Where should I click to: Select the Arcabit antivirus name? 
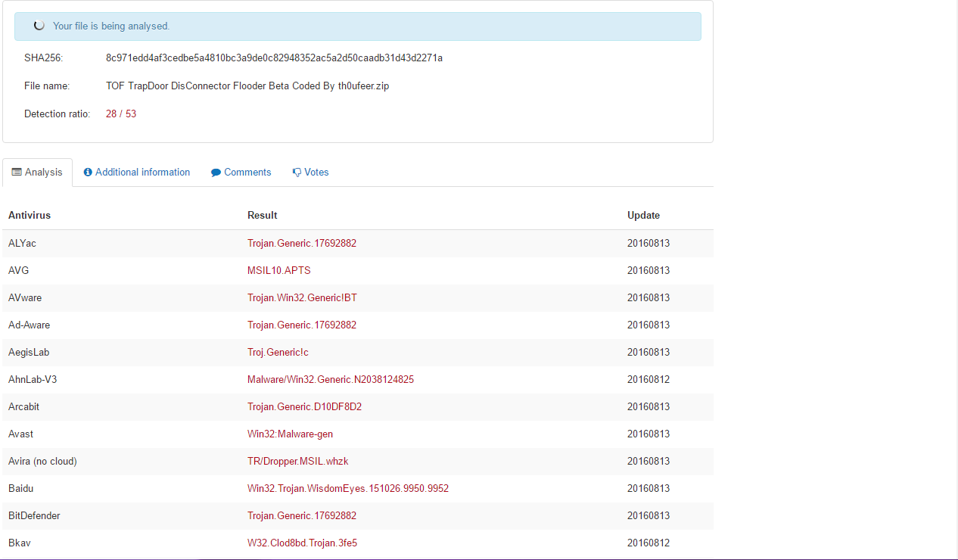(x=23, y=407)
